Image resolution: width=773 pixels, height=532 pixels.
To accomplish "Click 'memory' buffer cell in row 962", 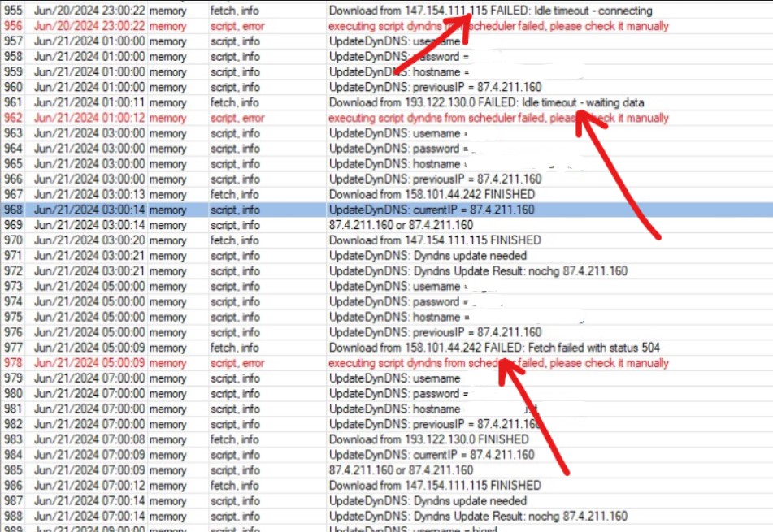I will click(168, 118).
